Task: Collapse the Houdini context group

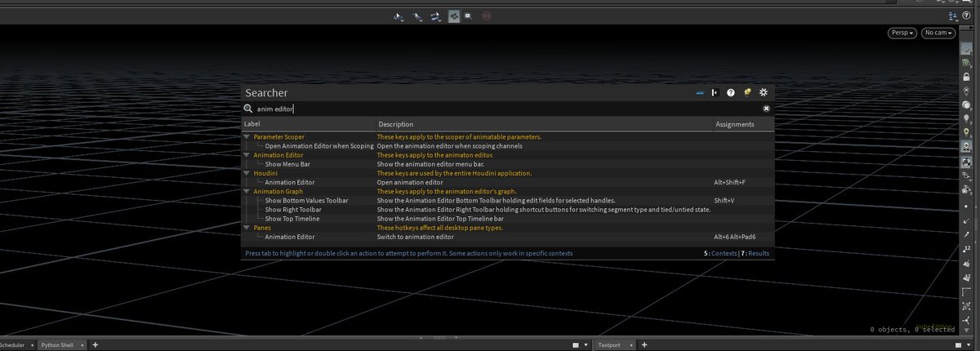Action: (x=247, y=173)
